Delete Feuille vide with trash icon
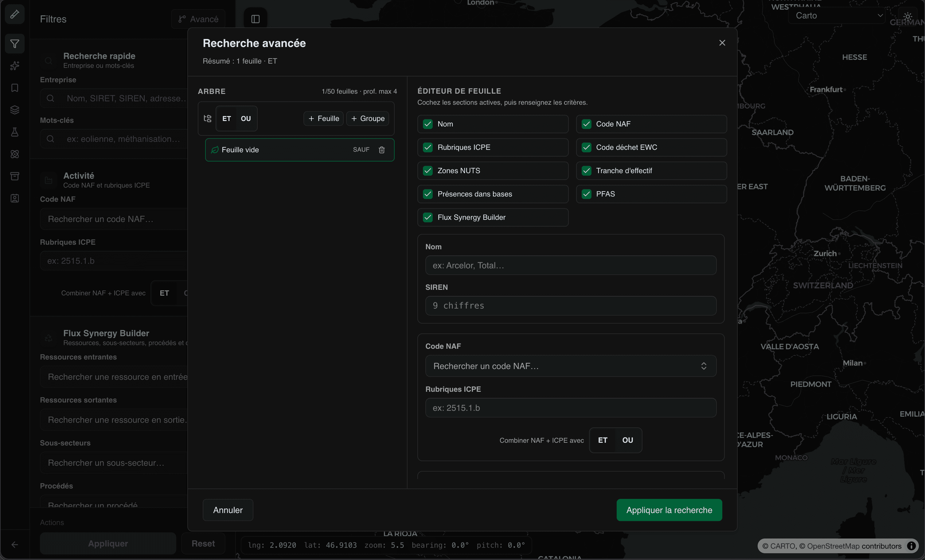 coord(382,150)
